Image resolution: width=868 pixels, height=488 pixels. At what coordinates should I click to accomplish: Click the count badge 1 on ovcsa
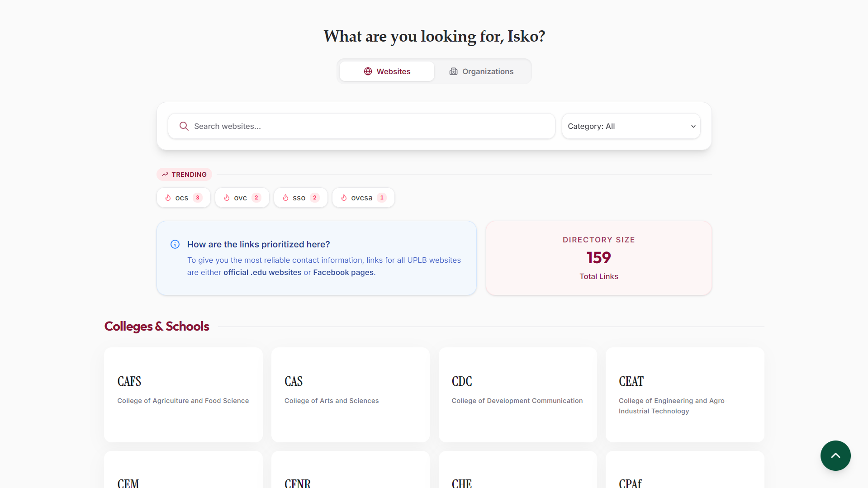(x=382, y=198)
